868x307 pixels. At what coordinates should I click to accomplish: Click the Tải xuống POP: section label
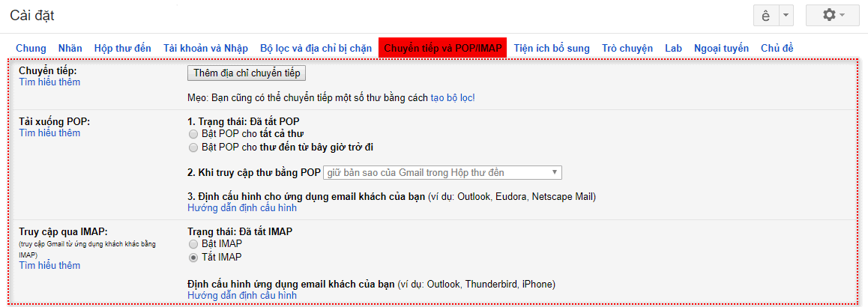(x=54, y=122)
